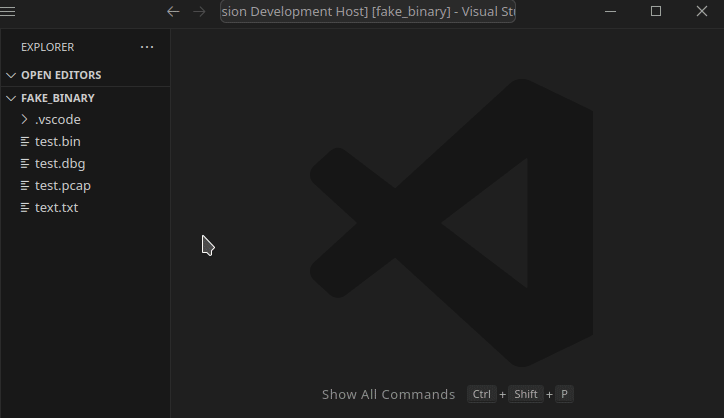
Task: Click the P key hint
Action: (564, 394)
